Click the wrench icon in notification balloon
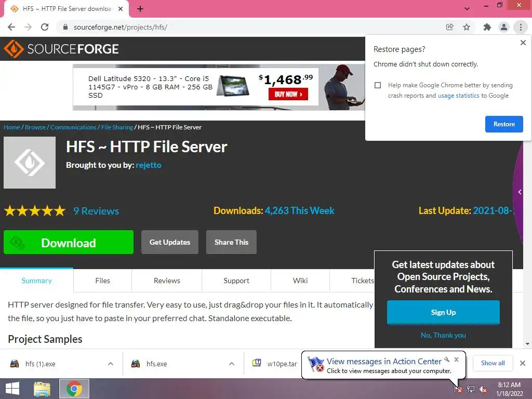 coord(447,360)
